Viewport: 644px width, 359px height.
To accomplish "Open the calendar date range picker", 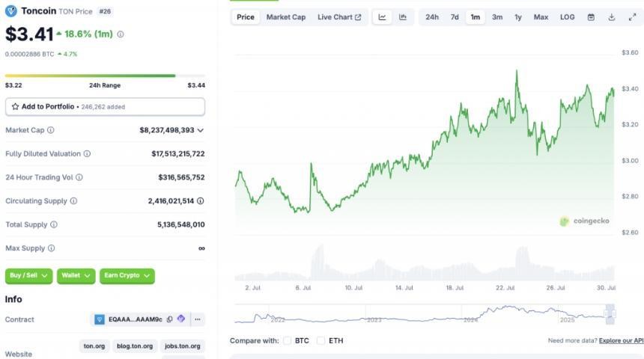I will pyautogui.click(x=591, y=17).
